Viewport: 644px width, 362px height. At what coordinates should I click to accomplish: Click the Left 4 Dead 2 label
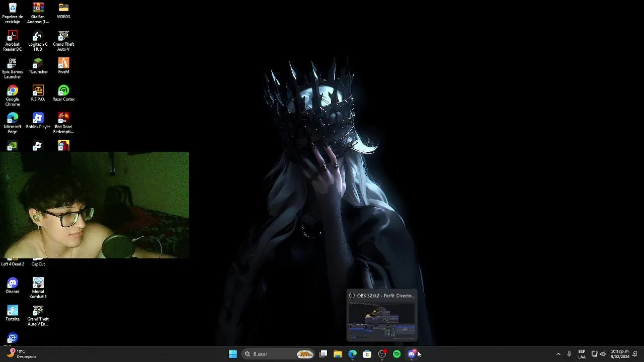(13, 264)
